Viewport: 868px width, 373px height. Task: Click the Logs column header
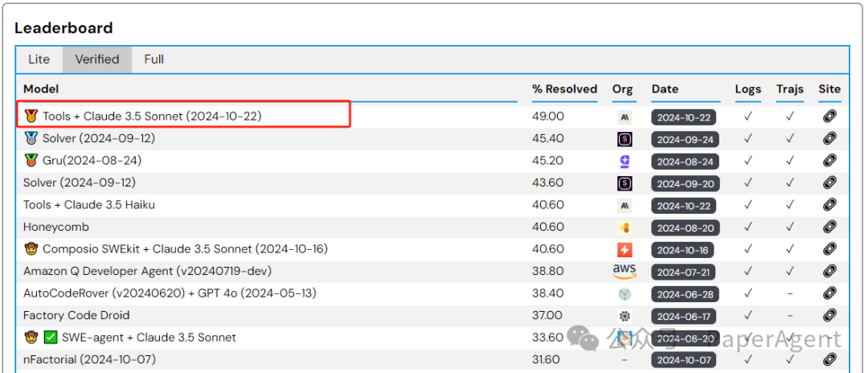(x=748, y=89)
